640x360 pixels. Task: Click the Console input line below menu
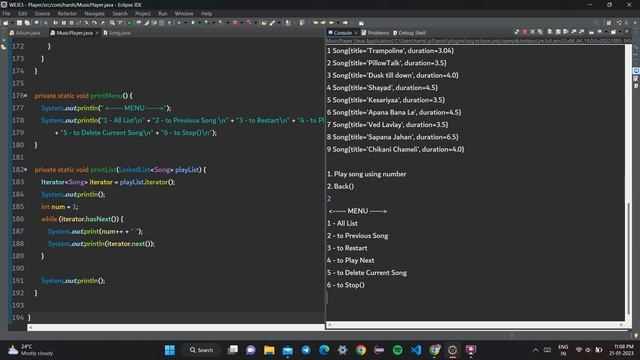[476, 297]
